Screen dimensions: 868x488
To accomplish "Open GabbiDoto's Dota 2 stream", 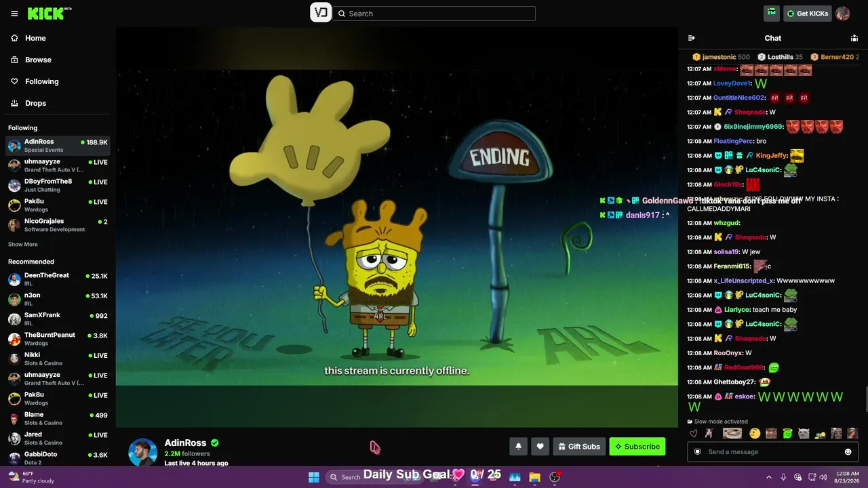I will click(58, 457).
